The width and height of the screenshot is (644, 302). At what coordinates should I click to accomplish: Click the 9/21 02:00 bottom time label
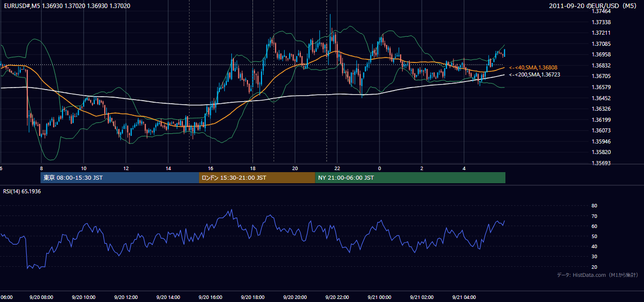tap(422, 297)
